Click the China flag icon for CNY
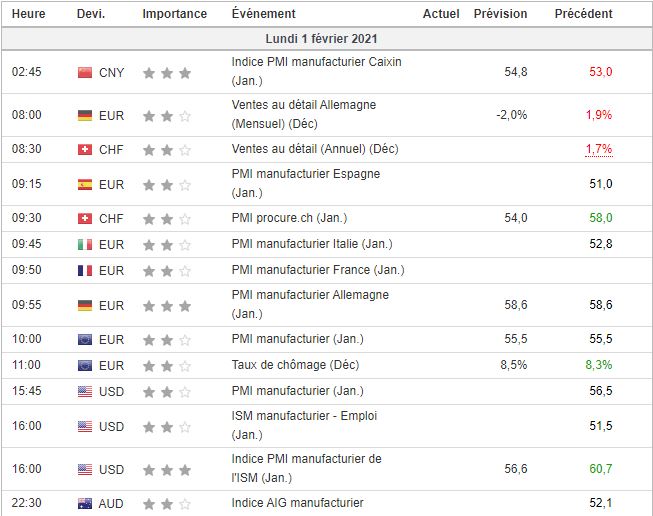653x516 pixels. coord(85,72)
